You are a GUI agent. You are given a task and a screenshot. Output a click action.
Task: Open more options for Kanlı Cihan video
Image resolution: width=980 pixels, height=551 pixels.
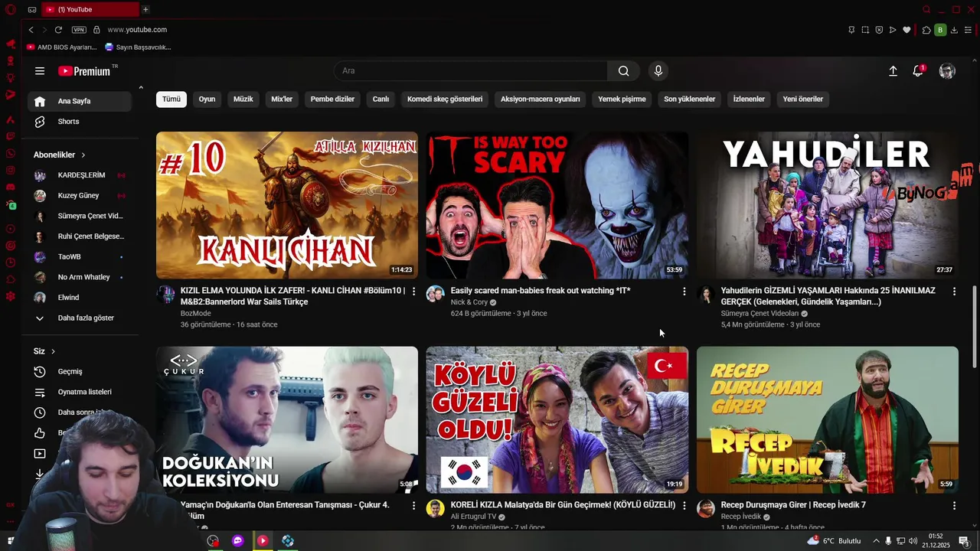point(414,292)
